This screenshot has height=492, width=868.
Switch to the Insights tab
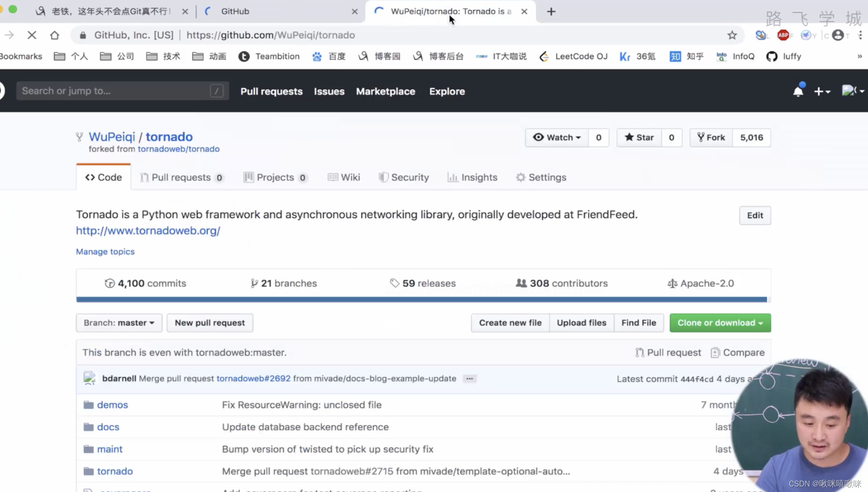click(472, 177)
